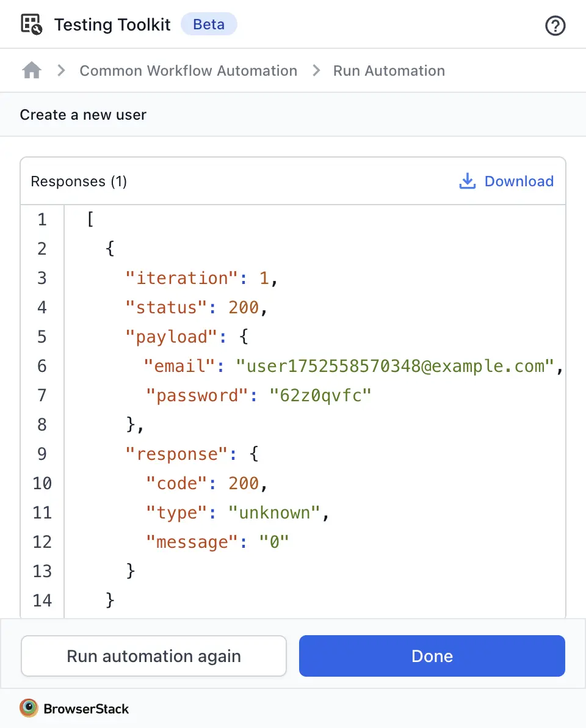Click the first breadcrumb chevron separator
The image size is (586, 728).
point(61,71)
